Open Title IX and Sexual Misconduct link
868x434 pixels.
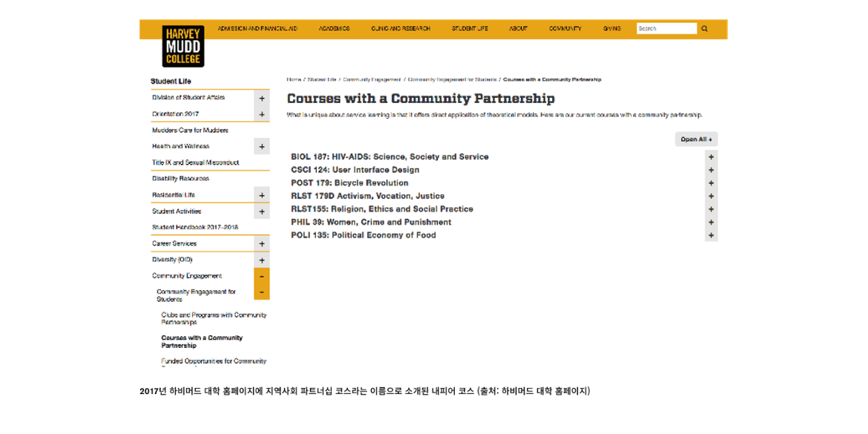coord(196,162)
